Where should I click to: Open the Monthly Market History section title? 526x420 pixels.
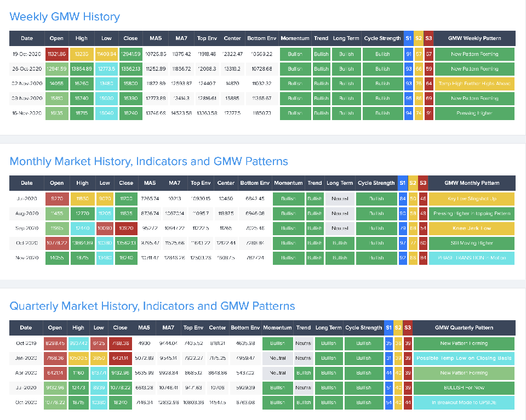(x=148, y=161)
